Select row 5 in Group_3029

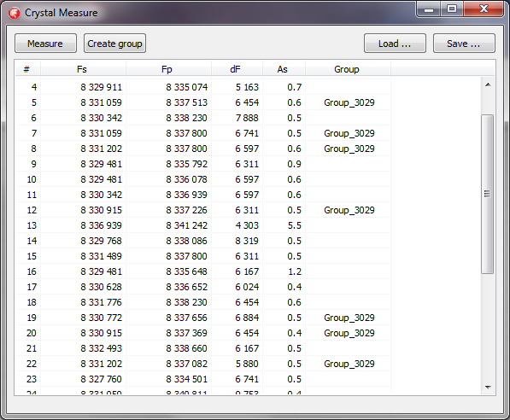(203, 102)
